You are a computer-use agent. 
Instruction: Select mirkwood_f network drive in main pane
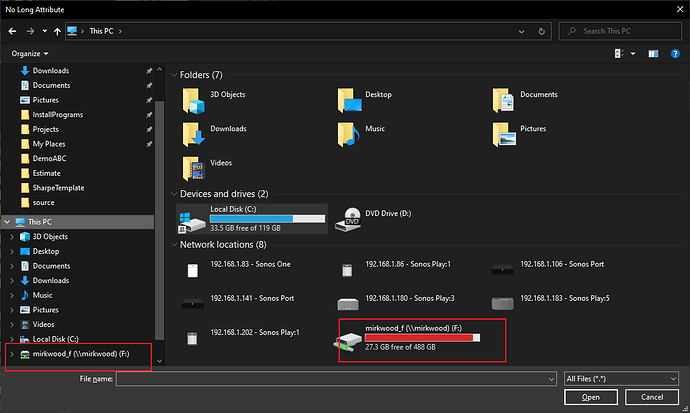[x=422, y=339]
